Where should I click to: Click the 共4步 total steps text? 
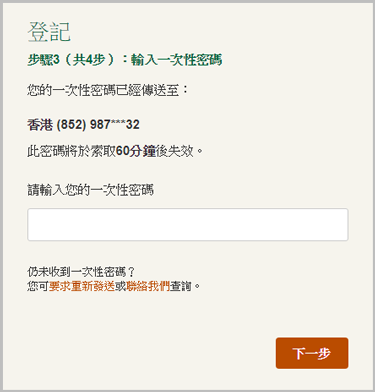[x=89, y=60]
